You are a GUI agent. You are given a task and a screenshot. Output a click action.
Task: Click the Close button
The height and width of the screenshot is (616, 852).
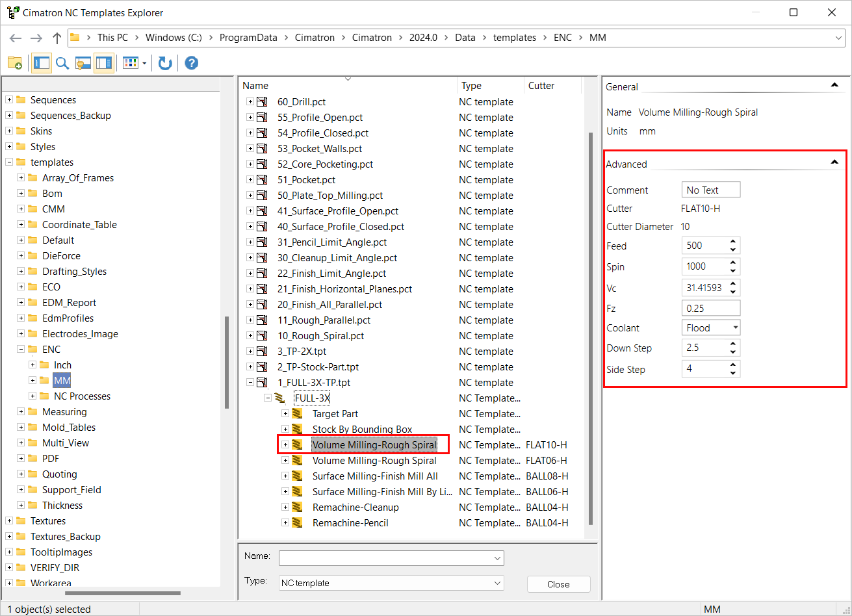coord(558,584)
